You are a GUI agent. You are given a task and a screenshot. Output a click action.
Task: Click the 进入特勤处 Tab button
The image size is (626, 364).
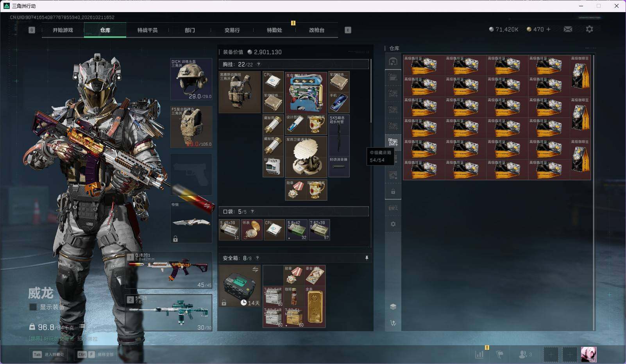[49, 354]
